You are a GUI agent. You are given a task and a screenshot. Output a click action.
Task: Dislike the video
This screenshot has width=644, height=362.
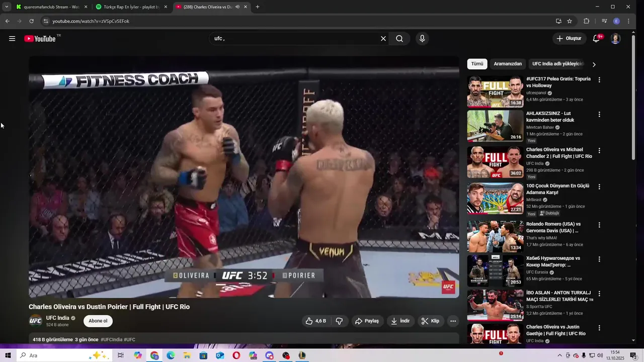pos(339,321)
